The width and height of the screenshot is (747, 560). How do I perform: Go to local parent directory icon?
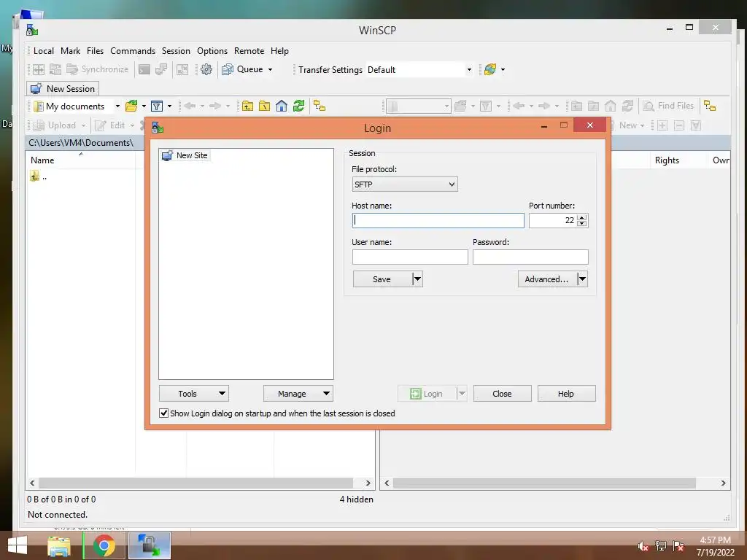pyautogui.click(x=247, y=106)
